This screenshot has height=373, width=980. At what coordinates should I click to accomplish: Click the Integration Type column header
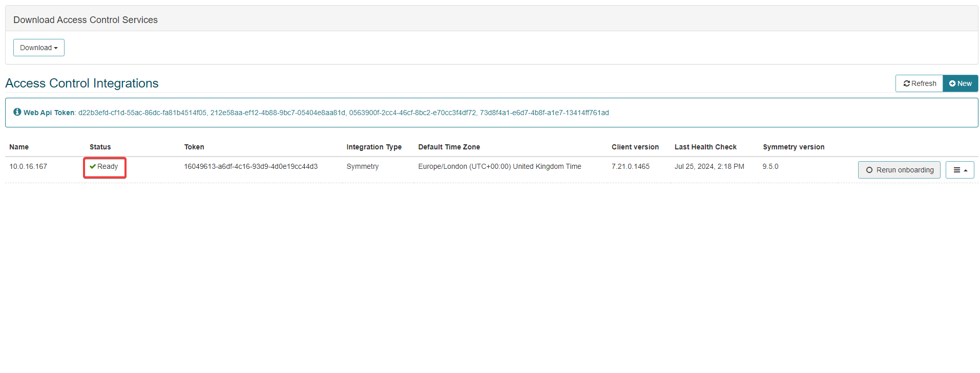tap(373, 147)
